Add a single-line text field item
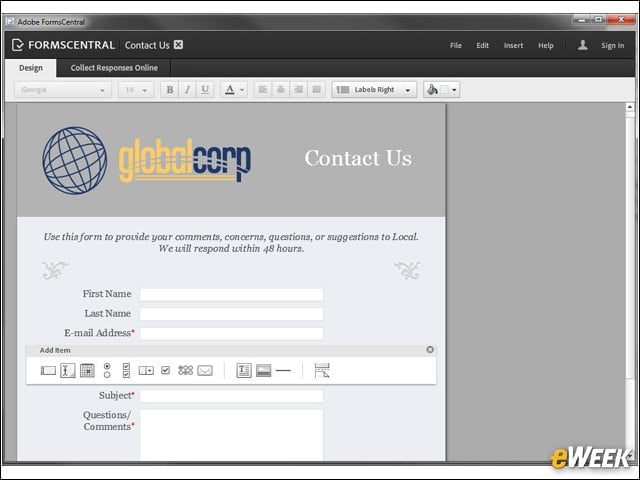The width and height of the screenshot is (640, 480). coord(48,371)
